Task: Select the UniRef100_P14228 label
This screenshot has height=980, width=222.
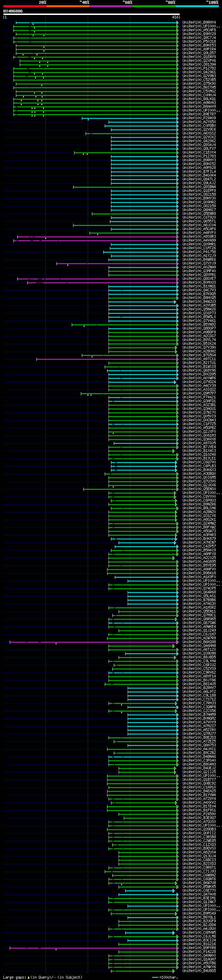Action: 199,952
